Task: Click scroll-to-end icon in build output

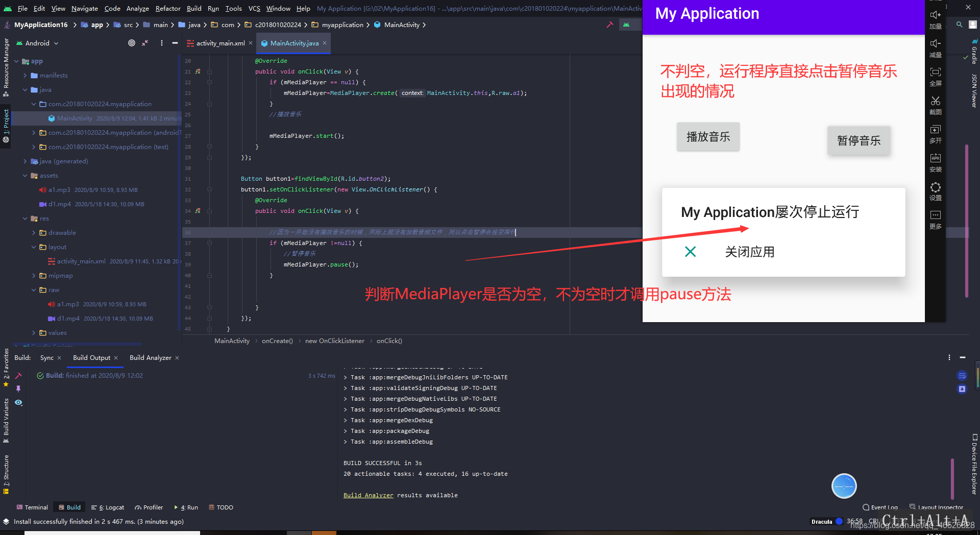Action: pyautogui.click(x=962, y=389)
